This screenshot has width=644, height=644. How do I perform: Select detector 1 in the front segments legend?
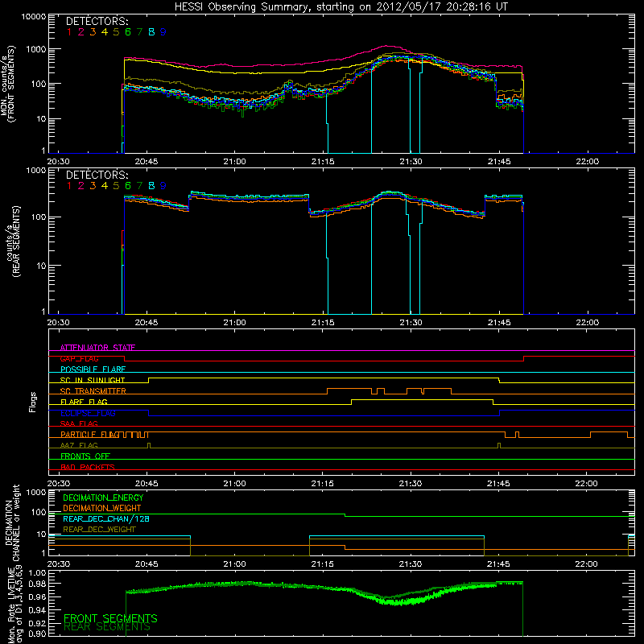coord(69,32)
